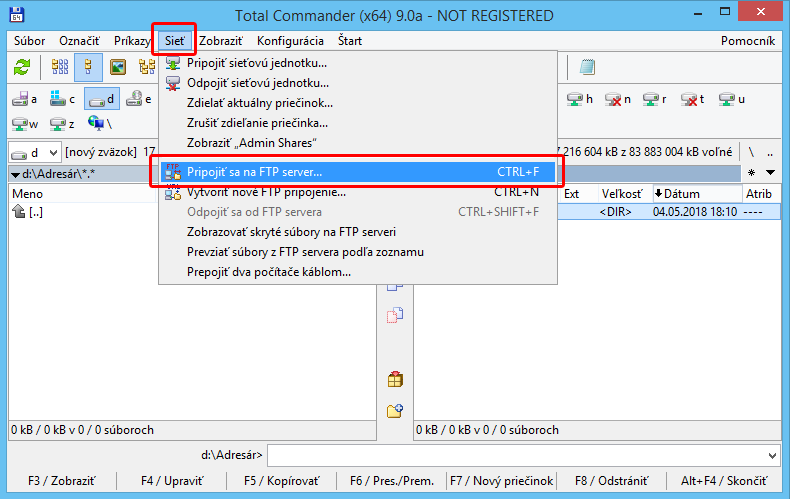This screenshot has width=790, height=499.
Task: Switch to thumbnail view with the picture icon
Action: (117, 68)
